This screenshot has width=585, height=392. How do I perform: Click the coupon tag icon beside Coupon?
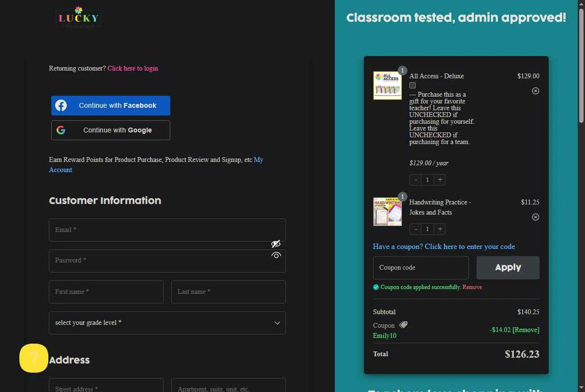point(403,325)
